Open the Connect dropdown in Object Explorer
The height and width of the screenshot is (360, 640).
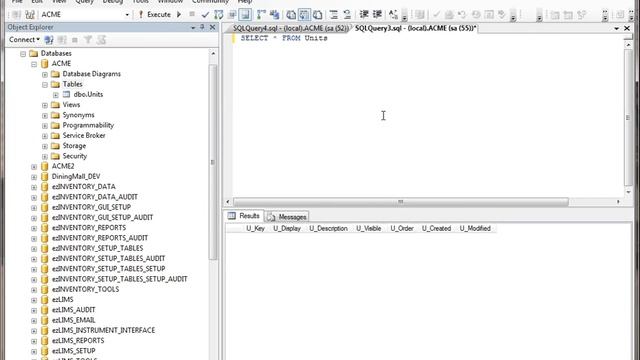point(24,40)
